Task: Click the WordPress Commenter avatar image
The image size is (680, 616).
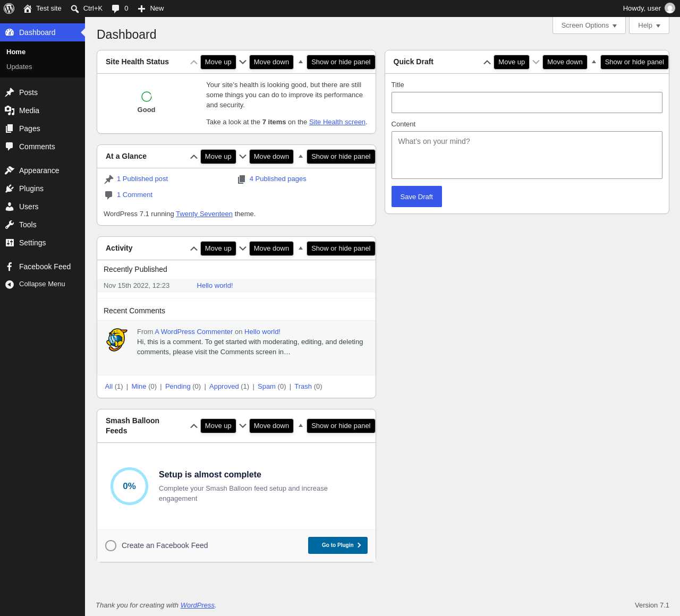Action: (x=117, y=340)
